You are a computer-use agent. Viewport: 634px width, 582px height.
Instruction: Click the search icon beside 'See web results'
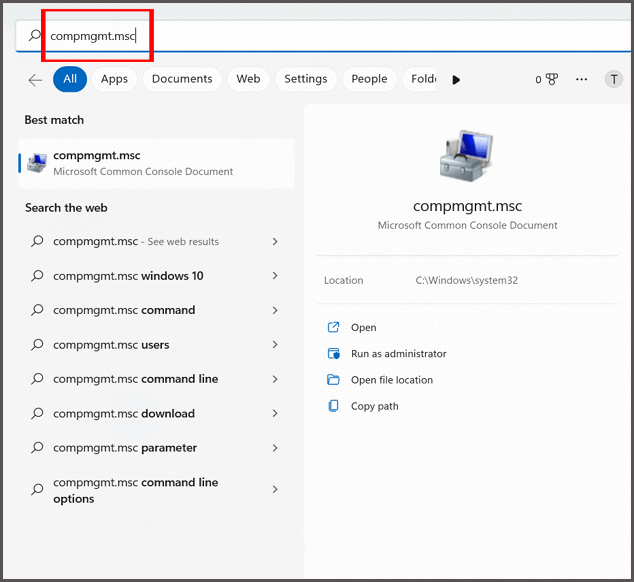pos(37,241)
